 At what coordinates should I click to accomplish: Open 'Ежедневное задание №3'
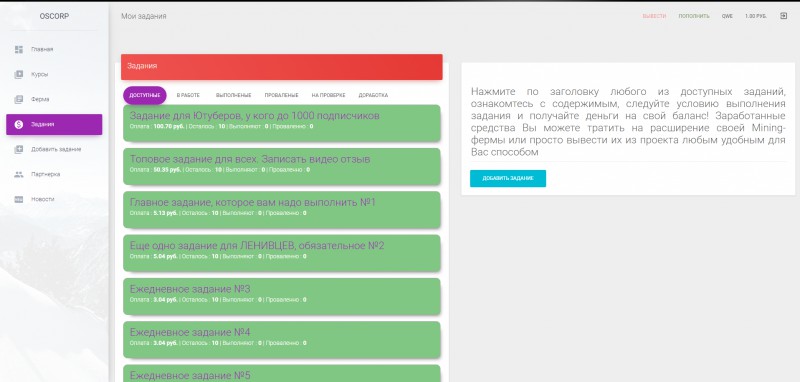(x=190, y=289)
